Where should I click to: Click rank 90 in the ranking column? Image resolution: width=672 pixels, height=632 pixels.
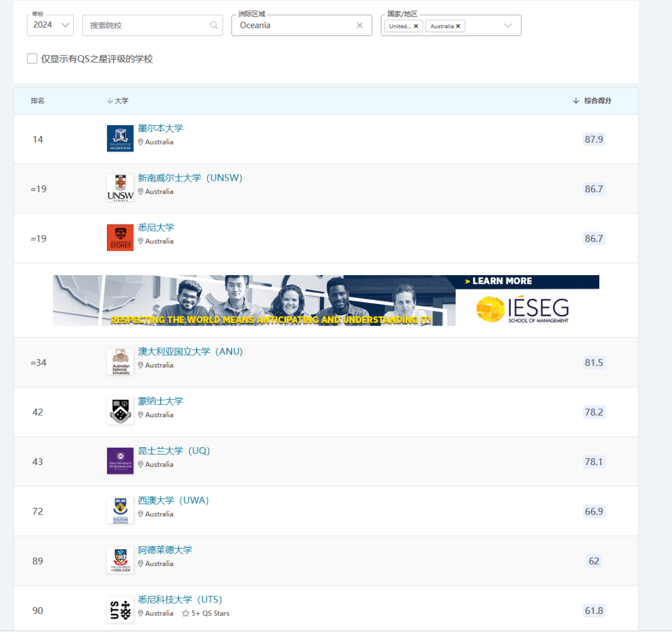(38, 611)
